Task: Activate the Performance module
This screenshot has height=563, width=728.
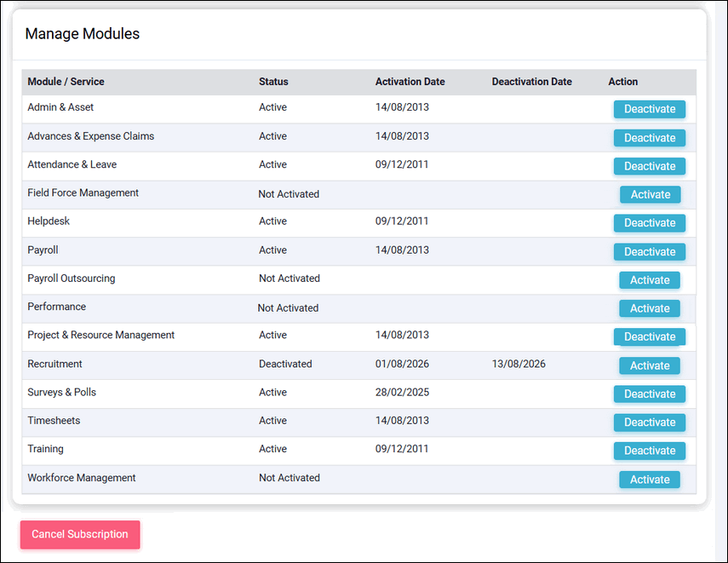Action: [650, 308]
